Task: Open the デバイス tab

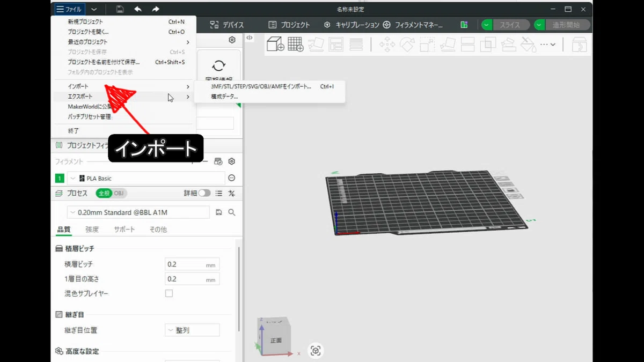Action: pyautogui.click(x=227, y=25)
